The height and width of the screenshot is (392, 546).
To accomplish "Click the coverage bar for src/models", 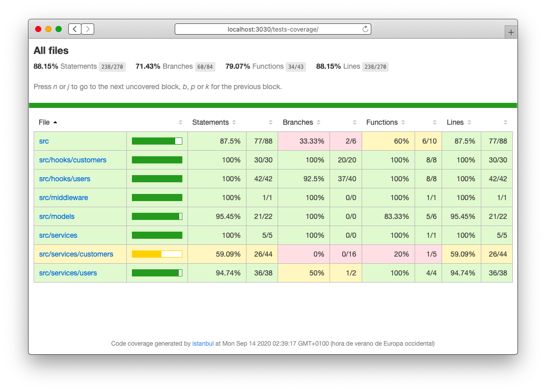I will click(x=157, y=216).
